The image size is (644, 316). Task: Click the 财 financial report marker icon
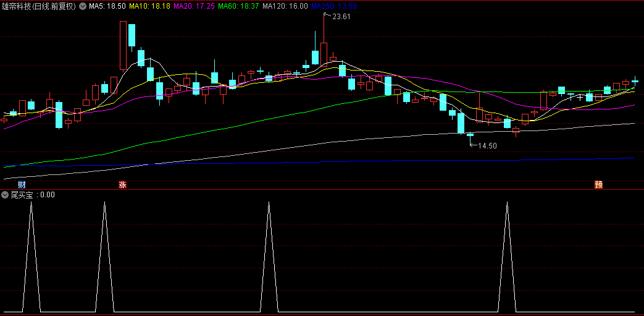click(x=22, y=184)
